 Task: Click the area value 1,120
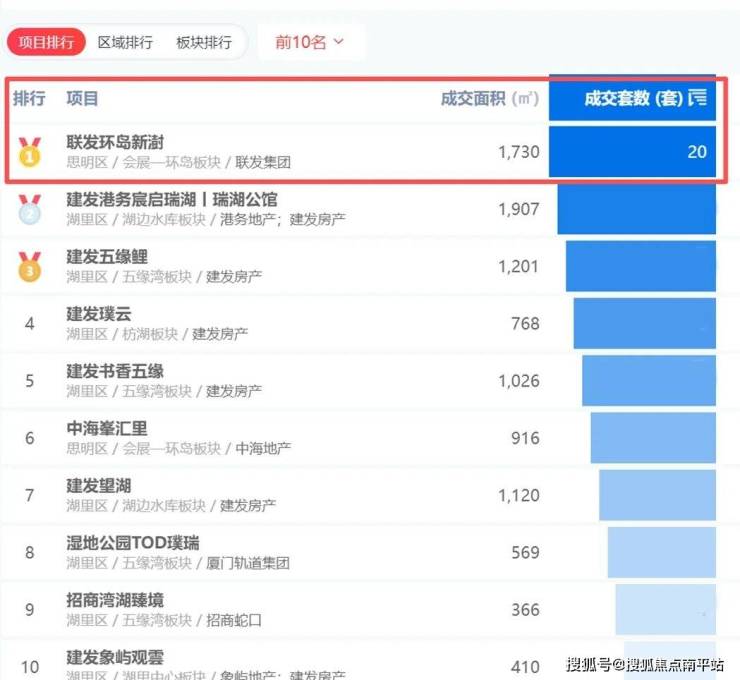click(x=519, y=495)
